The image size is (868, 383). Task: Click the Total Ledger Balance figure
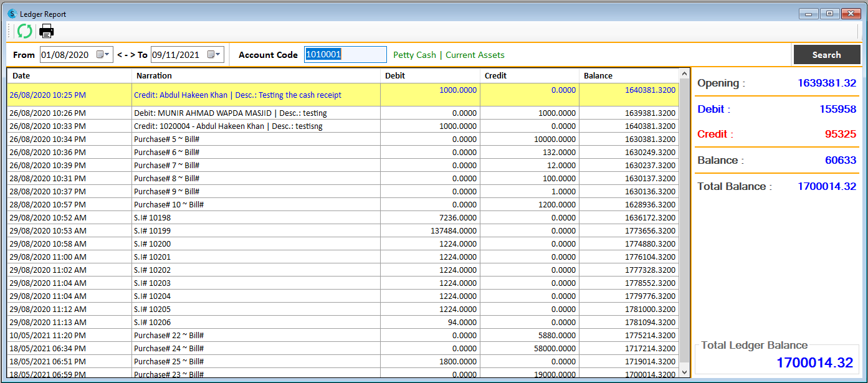(x=814, y=362)
